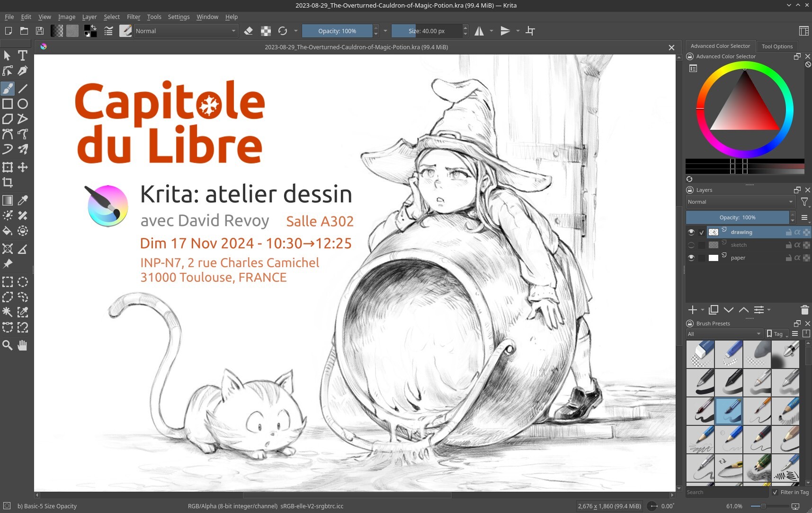812x513 pixels.
Task: Open the Layer menu
Action: coord(89,17)
